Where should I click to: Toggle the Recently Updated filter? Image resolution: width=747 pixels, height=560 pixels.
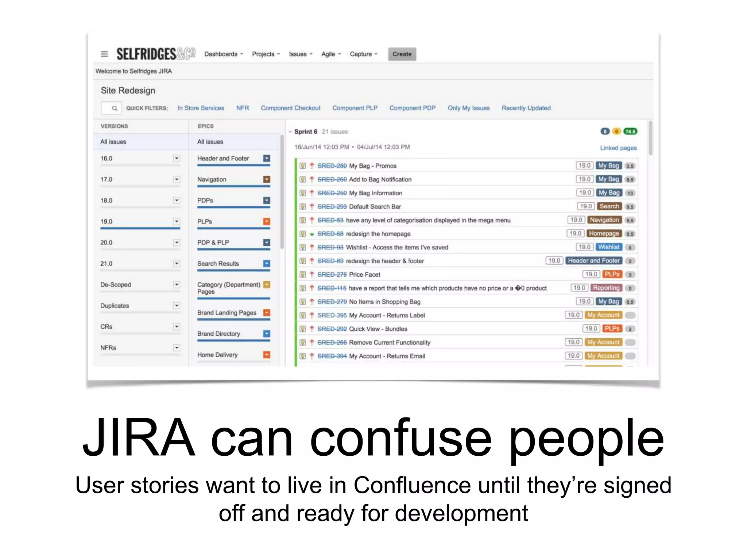526,108
